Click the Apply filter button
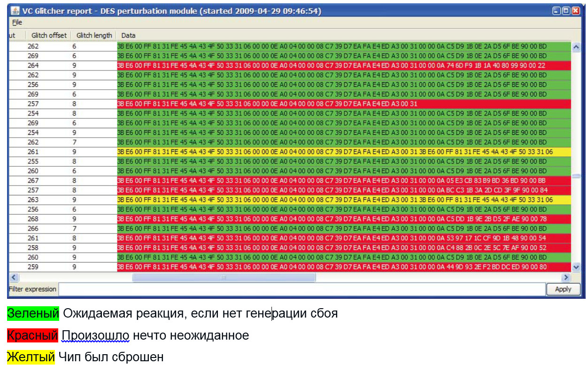The width and height of the screenshot is (588, 365). (x=563, y=289)
